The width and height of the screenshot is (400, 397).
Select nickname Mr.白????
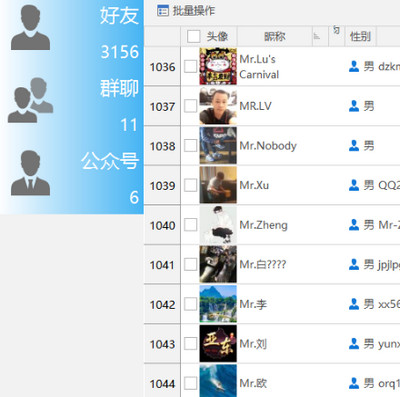(263, 264)
